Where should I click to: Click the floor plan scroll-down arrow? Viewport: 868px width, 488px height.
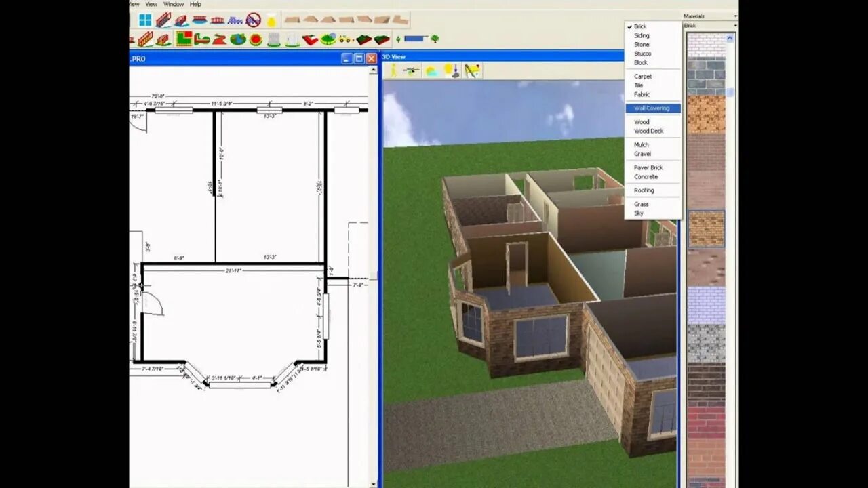pyautogui.click(x=373, y=483)
